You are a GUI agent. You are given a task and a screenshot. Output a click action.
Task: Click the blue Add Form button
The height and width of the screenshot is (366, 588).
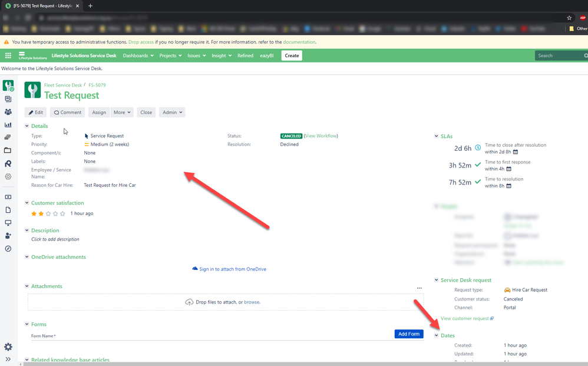(409, 334)
